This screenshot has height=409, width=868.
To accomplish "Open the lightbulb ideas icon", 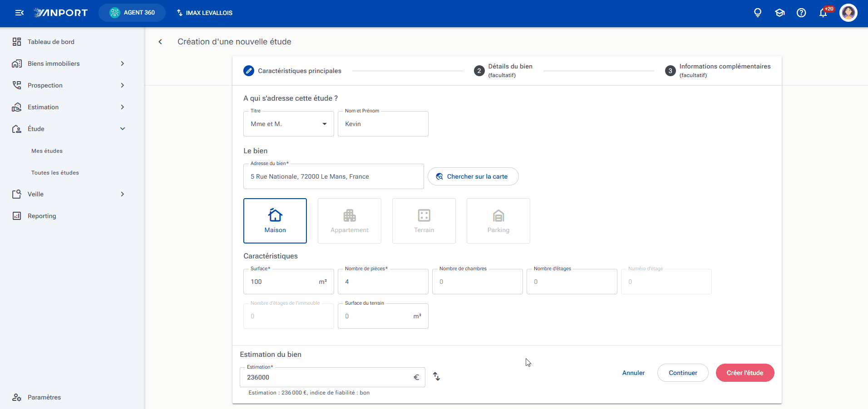I will point(758,13).
